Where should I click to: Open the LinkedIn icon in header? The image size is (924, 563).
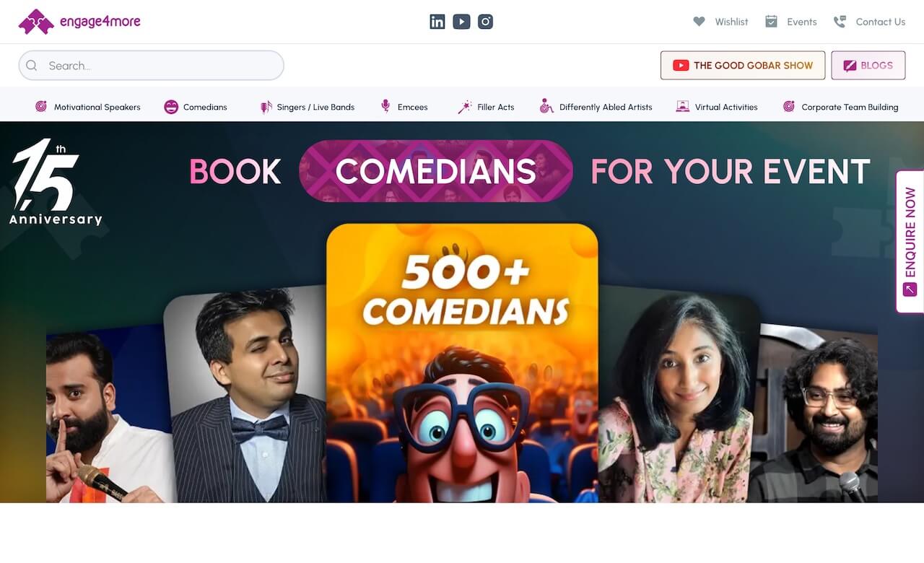[x=437, y=22]
